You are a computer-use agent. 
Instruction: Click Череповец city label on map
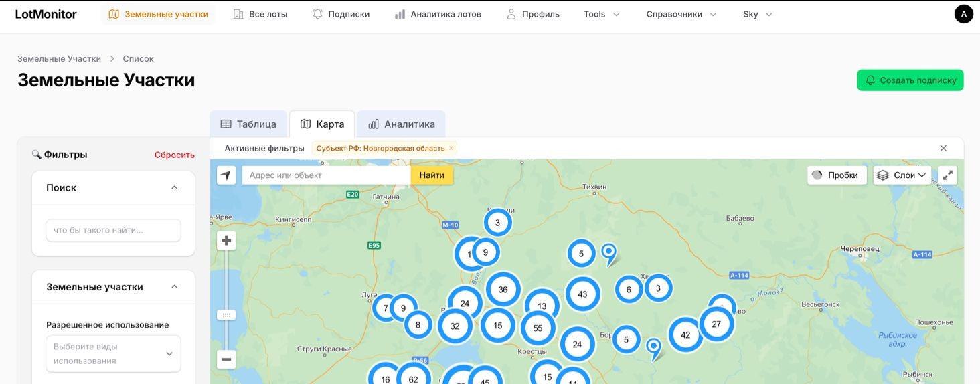click(x=860, y=249)
